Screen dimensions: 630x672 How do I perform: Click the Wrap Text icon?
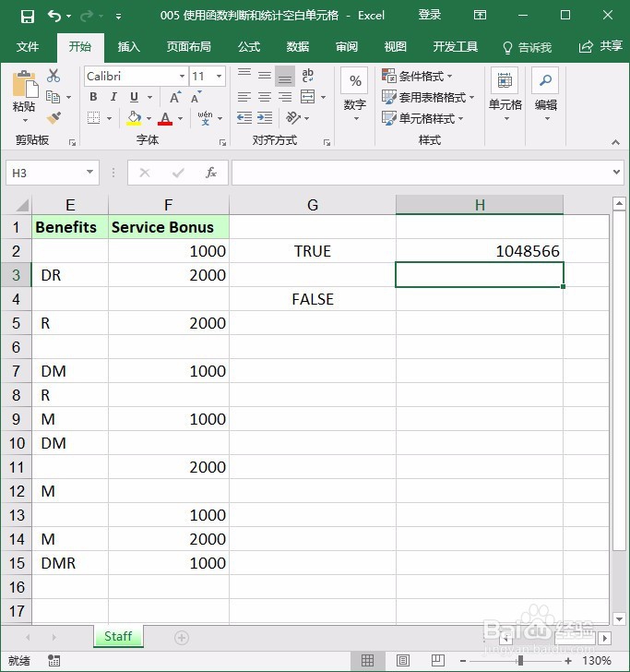tap(307, 76)
